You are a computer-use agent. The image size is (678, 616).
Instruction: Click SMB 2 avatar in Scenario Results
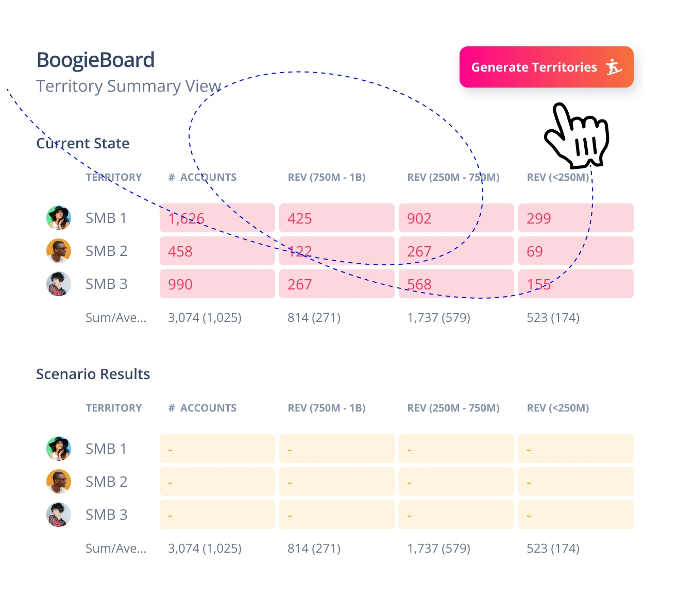(59, 482)
